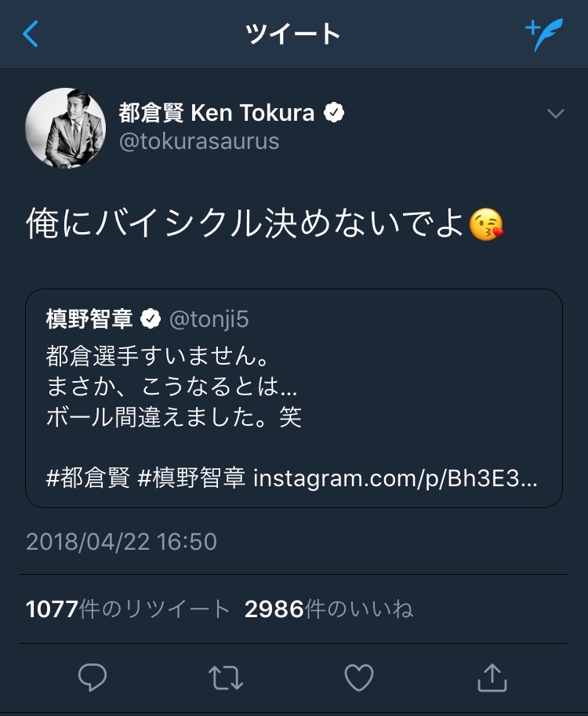Screen dimensions: 588x716
Task: Open @tonji5 handle in quoted tweet
Action: click(x=209, y=319)
